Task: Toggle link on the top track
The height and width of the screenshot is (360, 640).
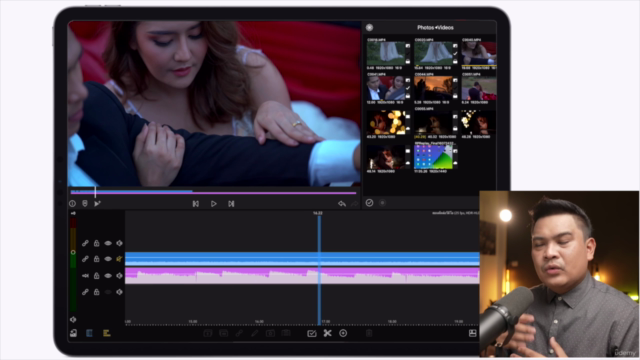Action: tap(85, 243)
